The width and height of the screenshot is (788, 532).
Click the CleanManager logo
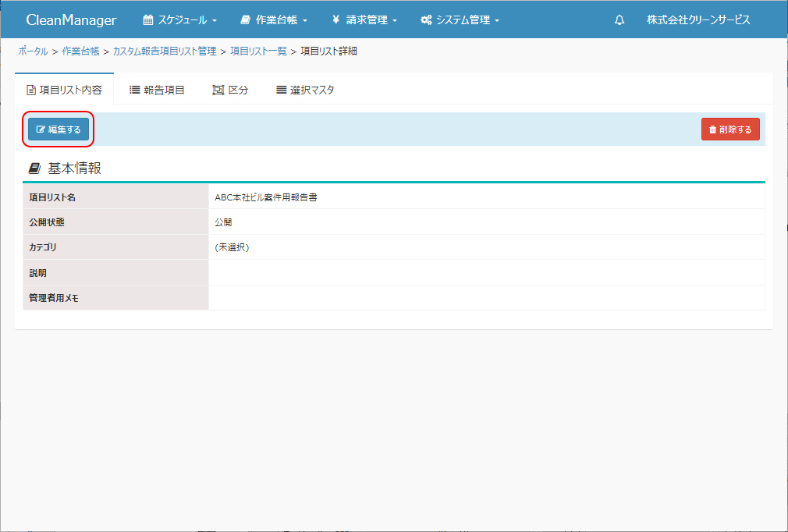71,20
